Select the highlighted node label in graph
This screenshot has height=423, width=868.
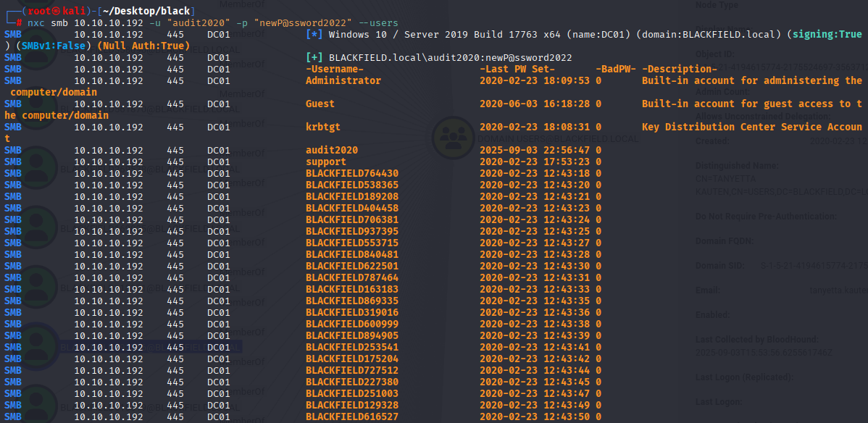click(x=149, y=347)
